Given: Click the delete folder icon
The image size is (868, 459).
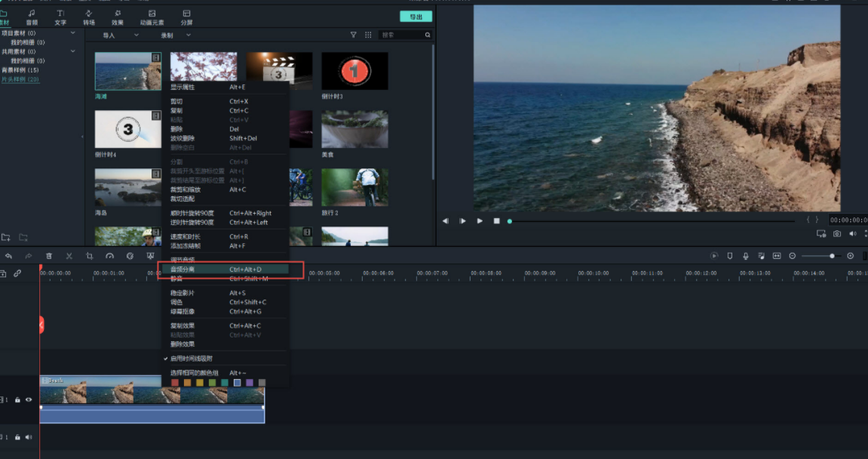Looking at the screenshot, I should 23,237.
